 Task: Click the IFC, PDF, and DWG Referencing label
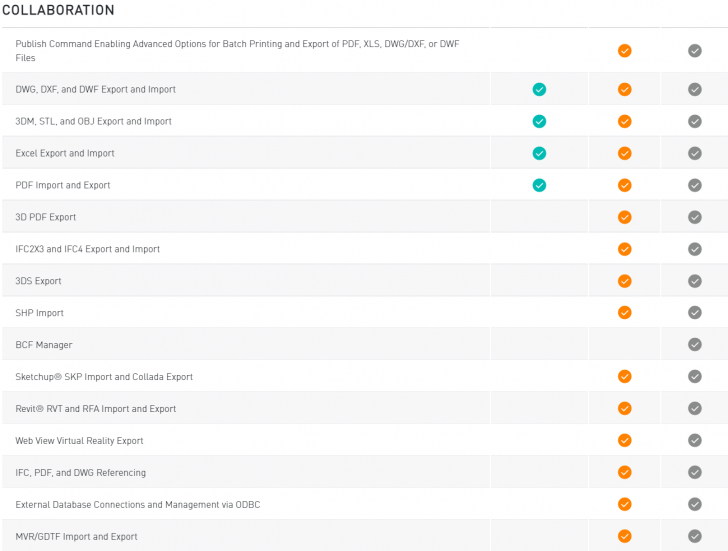click(80, 473)
